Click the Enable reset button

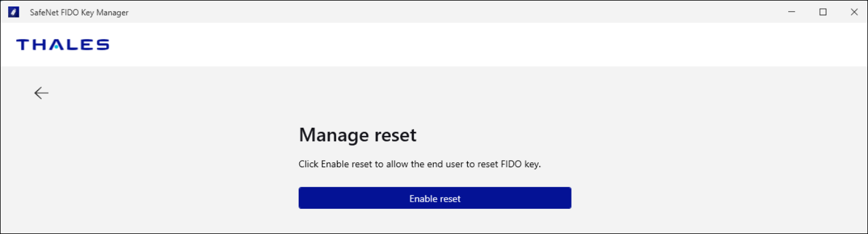pos(435,198)
